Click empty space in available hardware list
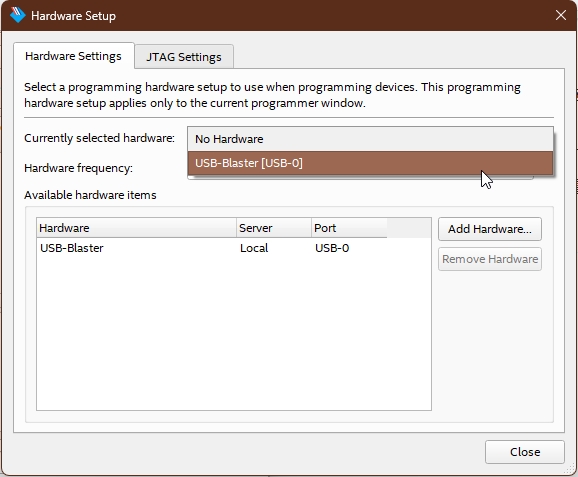Image resolution: width=578 pixels, height=477 pixels. pos(234,332)
